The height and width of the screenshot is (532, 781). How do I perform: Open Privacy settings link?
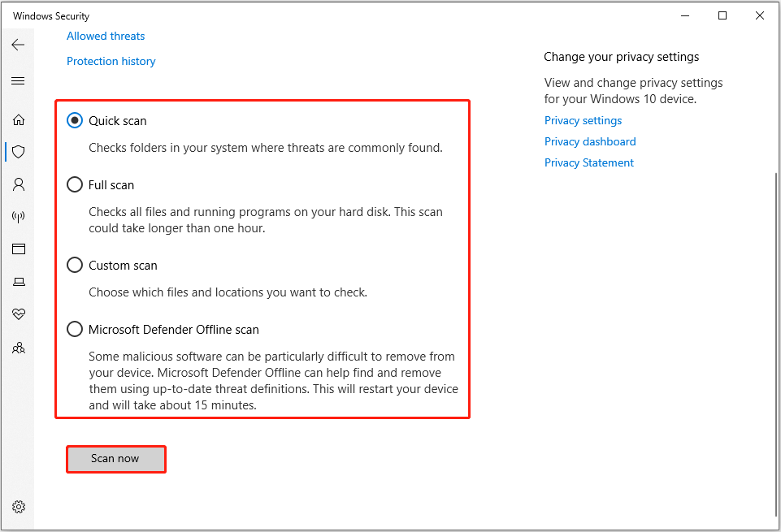[x=583, y=120]
